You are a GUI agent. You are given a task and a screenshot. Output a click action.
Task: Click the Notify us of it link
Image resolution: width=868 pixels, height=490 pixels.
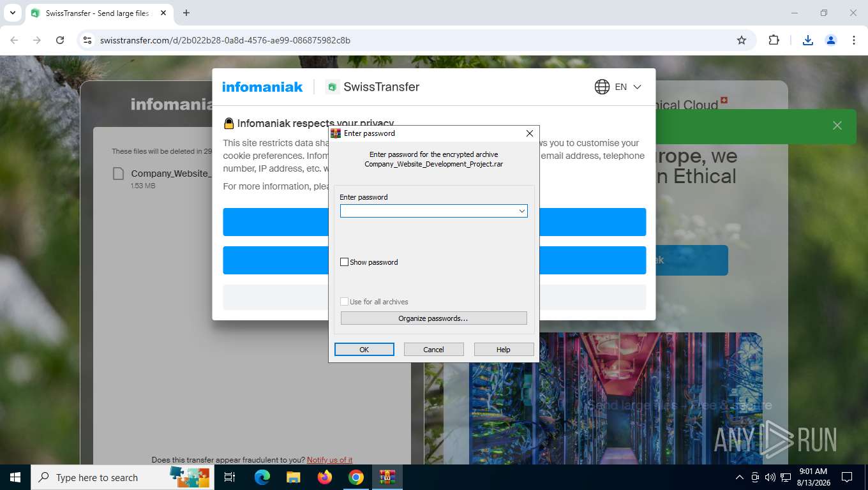[x=329, y=460]
